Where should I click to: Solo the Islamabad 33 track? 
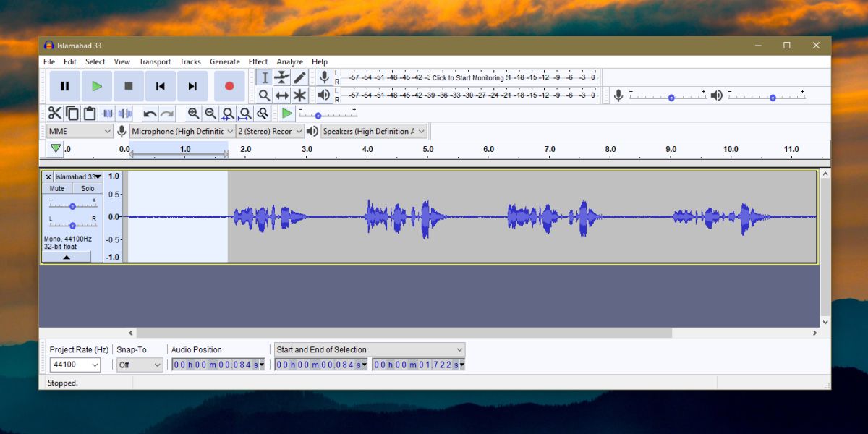[88, 188]
